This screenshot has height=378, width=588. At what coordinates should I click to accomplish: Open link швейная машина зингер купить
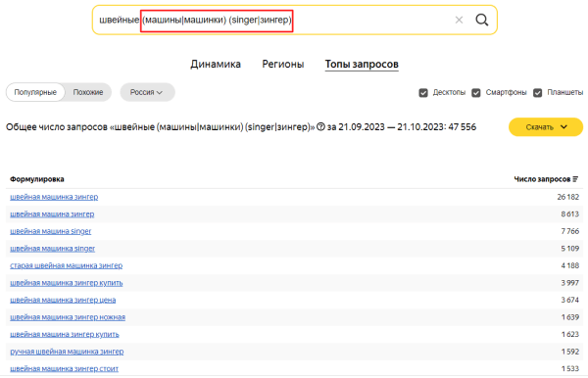65,334
